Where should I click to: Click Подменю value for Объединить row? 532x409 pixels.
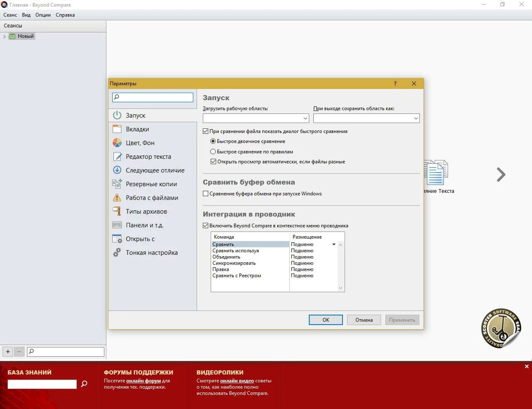click(x=302, y=257)
